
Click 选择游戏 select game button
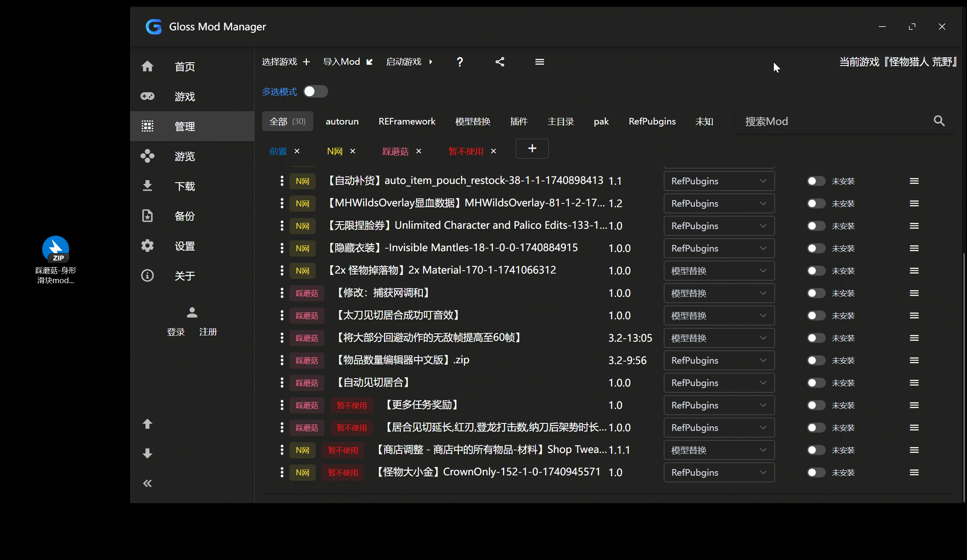click(286, 62)
